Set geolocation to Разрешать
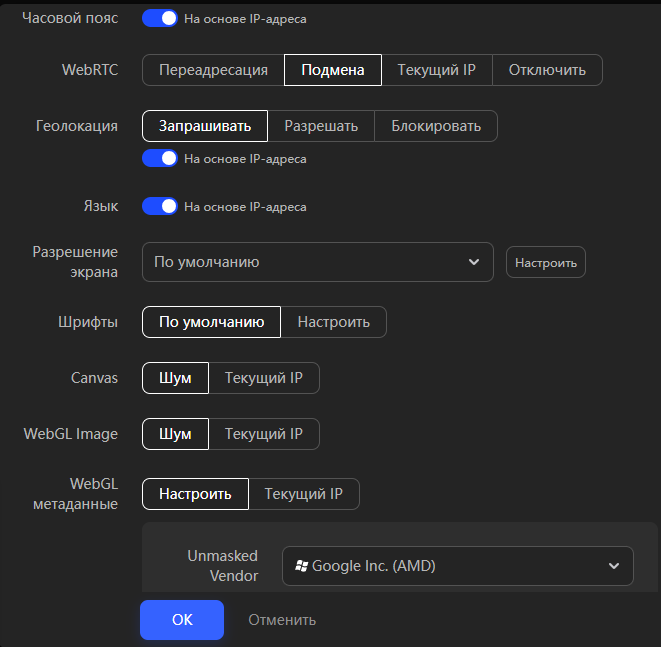The width and height of the screenshot is (661, 647). click(x=321, y=126)
